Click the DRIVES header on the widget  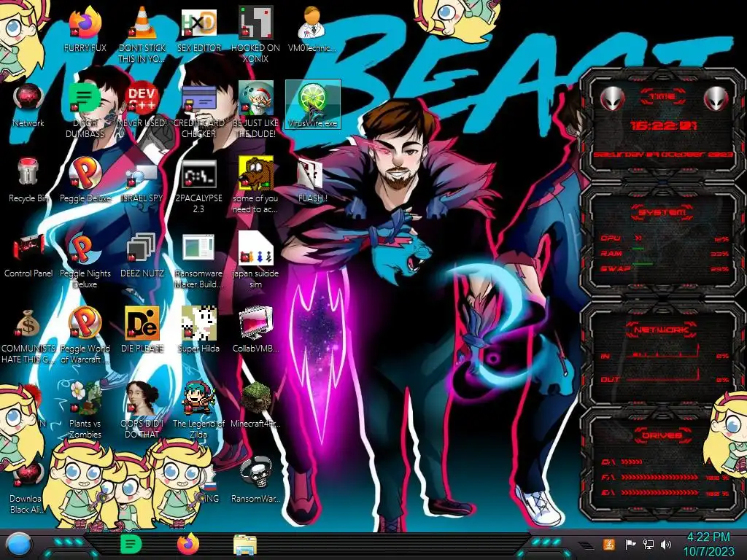pos(661,435)
